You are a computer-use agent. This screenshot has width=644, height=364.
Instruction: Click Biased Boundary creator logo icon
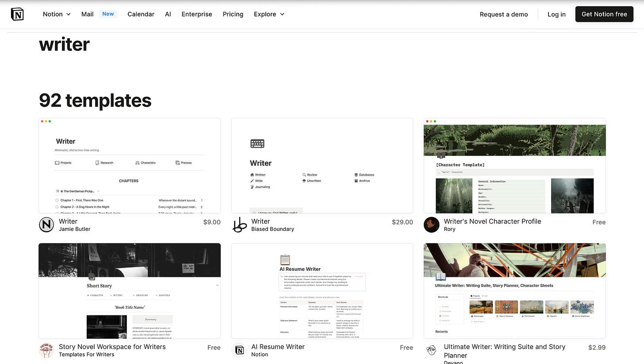click(239, 225)
